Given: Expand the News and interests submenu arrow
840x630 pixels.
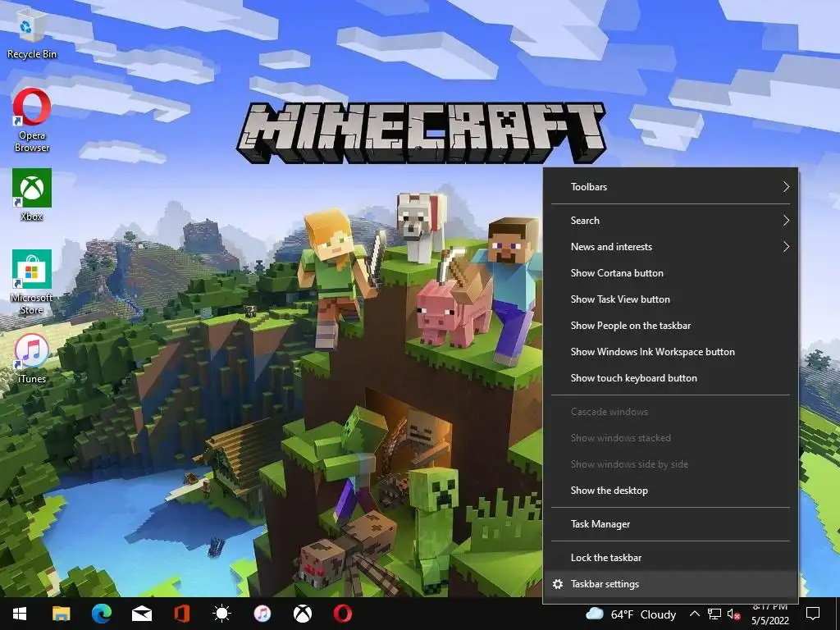Looking at the screenshot, I should [x=786, y=246].
